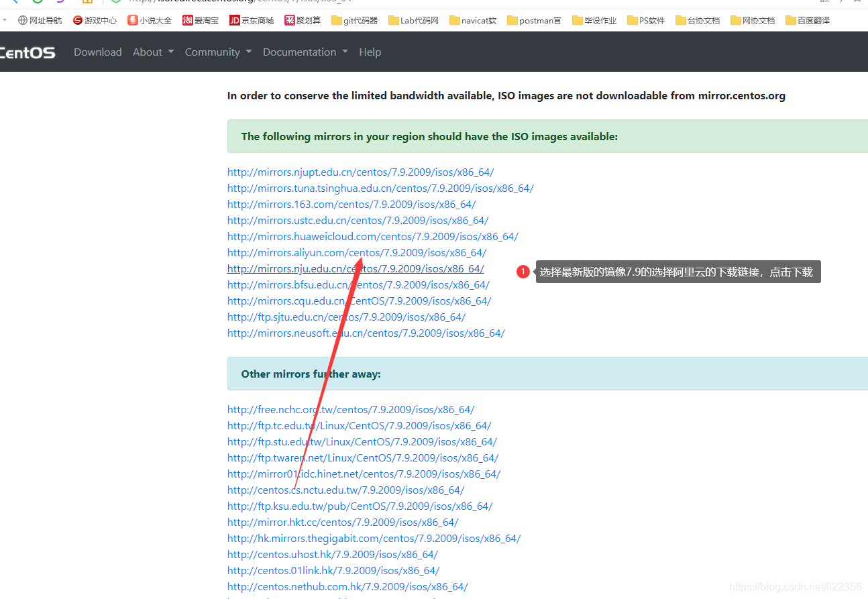The height and width of the screenshot is (599, 868).
Task: Open the mirrors.ustc.edu.cn mirror link
Action: tap(358, 221)
